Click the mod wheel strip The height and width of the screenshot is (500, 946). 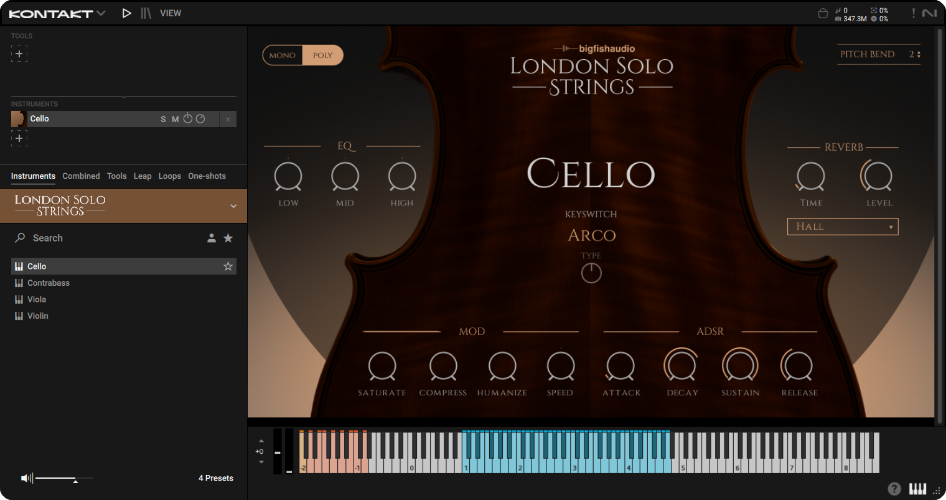(290, 452)
